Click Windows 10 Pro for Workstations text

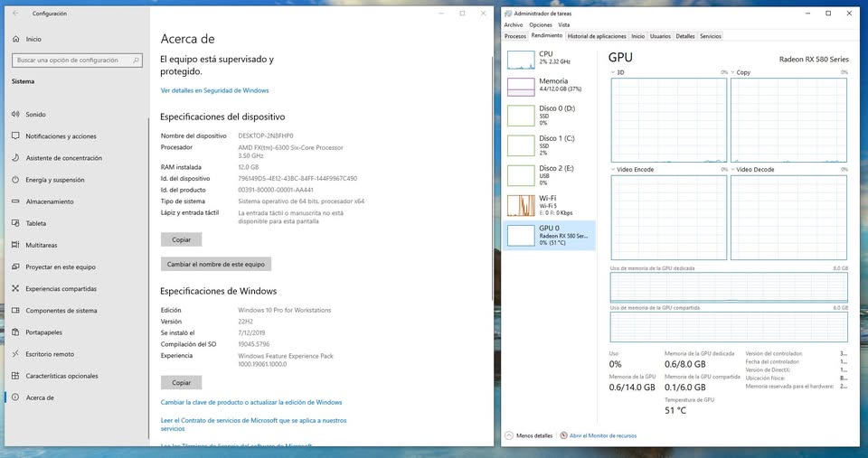[285, 311]
